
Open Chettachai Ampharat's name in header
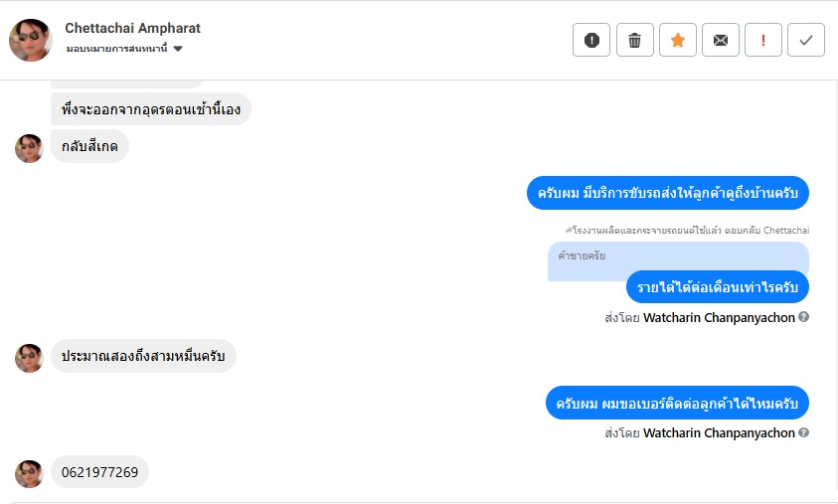point(132,28)
